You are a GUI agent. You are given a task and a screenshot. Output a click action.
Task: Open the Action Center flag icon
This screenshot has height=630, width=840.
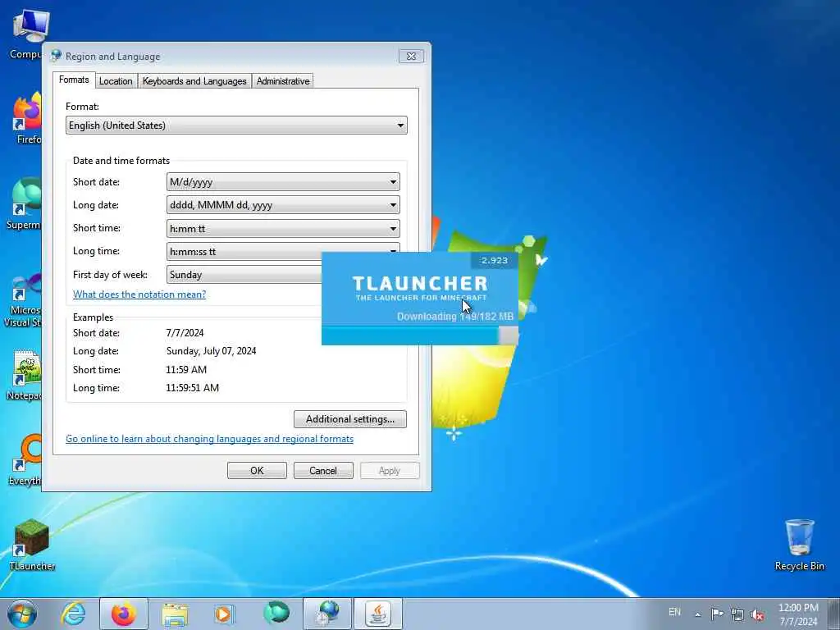717,614
